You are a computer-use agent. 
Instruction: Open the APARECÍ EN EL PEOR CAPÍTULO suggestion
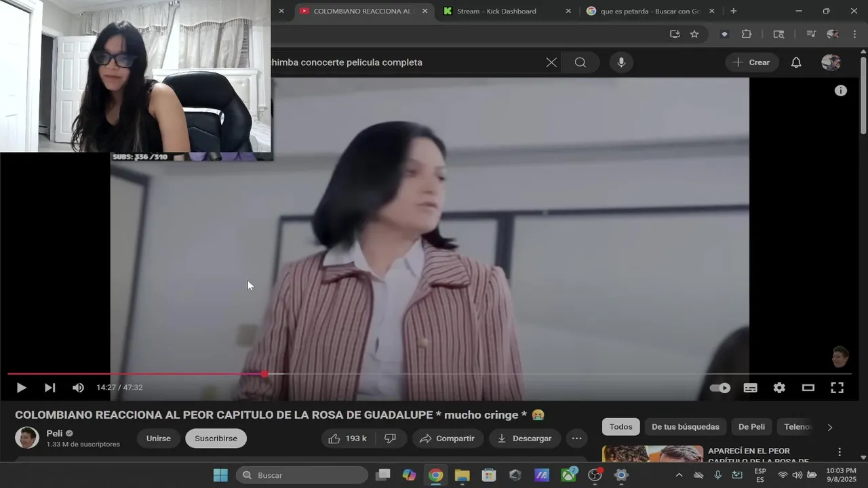click(x=758, y=455)
